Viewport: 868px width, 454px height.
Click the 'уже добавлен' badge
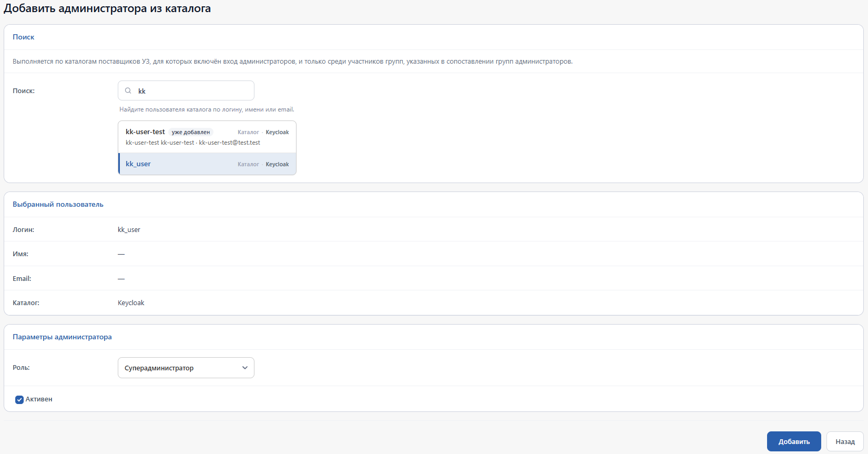coord(191,132)
